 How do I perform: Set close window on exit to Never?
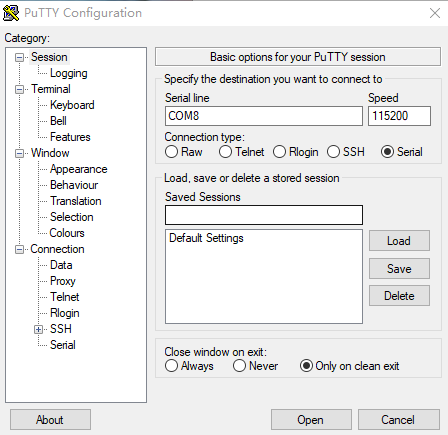point(239,366)
